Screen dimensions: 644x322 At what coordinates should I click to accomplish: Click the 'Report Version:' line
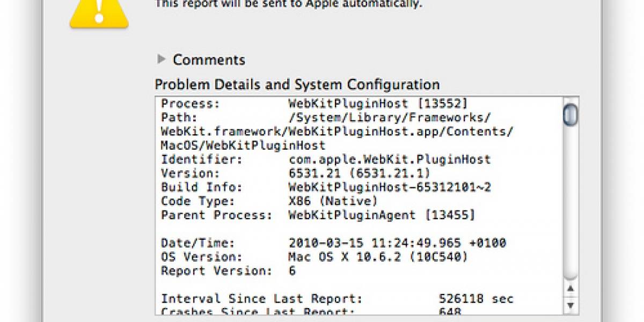pyautogui.click(x=229, y=271)
